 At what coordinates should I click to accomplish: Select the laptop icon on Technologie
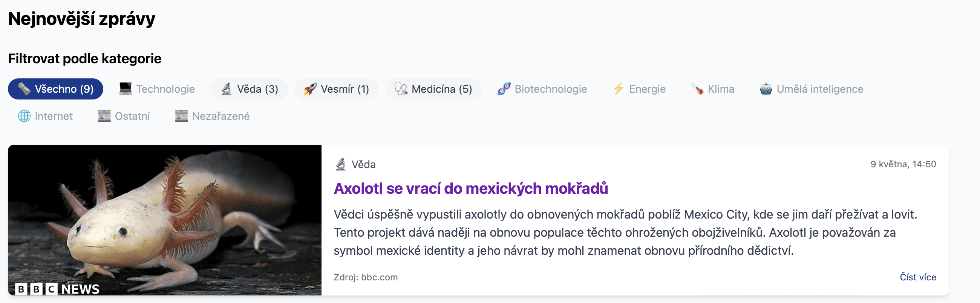[126, 89]
